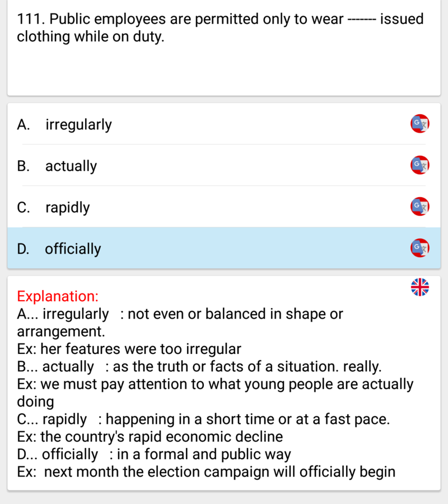Tap translate icon next to irregularly
The width and height of the screenshot is (448, 504).
coord(419,124)
